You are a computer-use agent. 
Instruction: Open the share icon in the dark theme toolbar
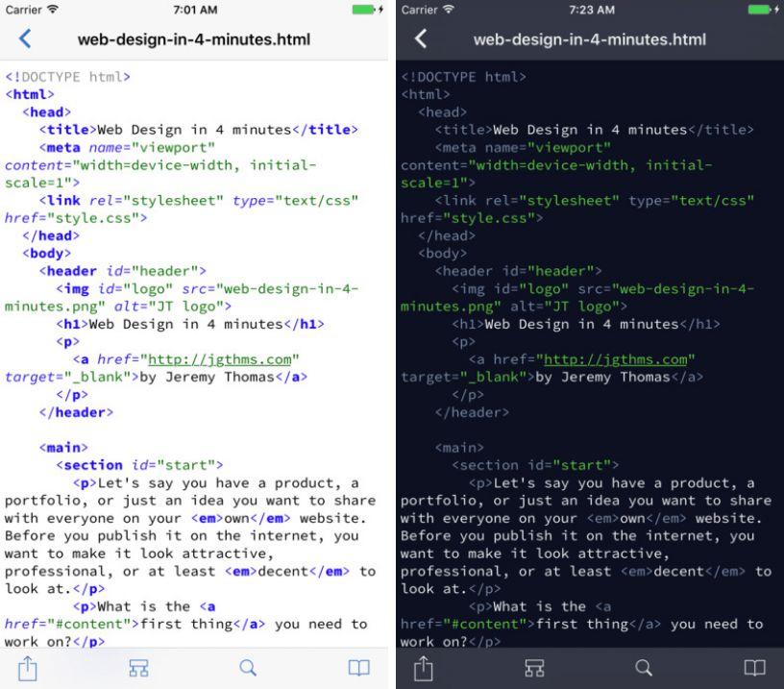pyautogui.click(x=424, y=668)
